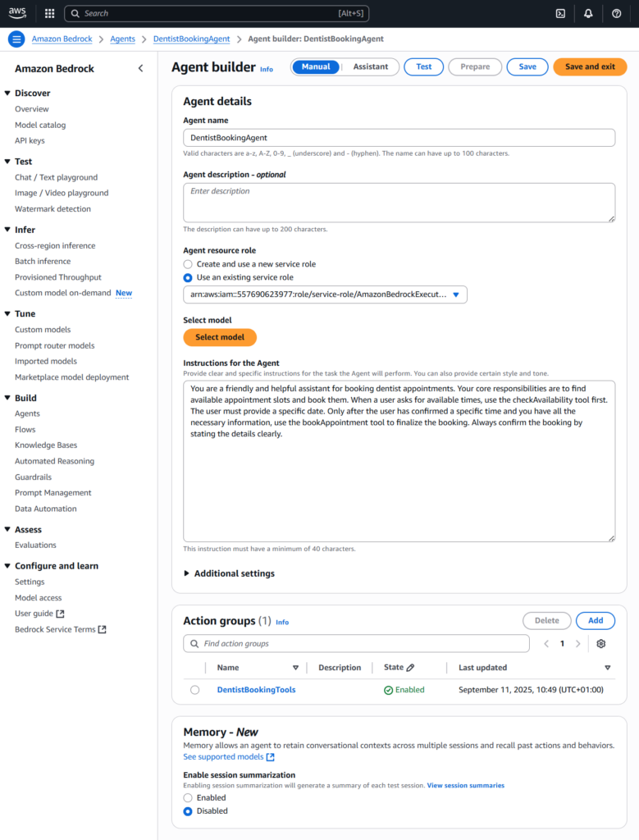Image resolution: width=639 pixels, height=840 pixels.
Task: Edit the State column pencil icon
Action: 410,668
